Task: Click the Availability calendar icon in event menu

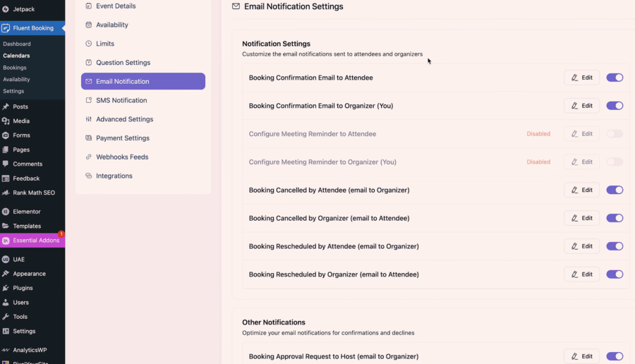Action: pyautogui.click(x=89, y=25)
